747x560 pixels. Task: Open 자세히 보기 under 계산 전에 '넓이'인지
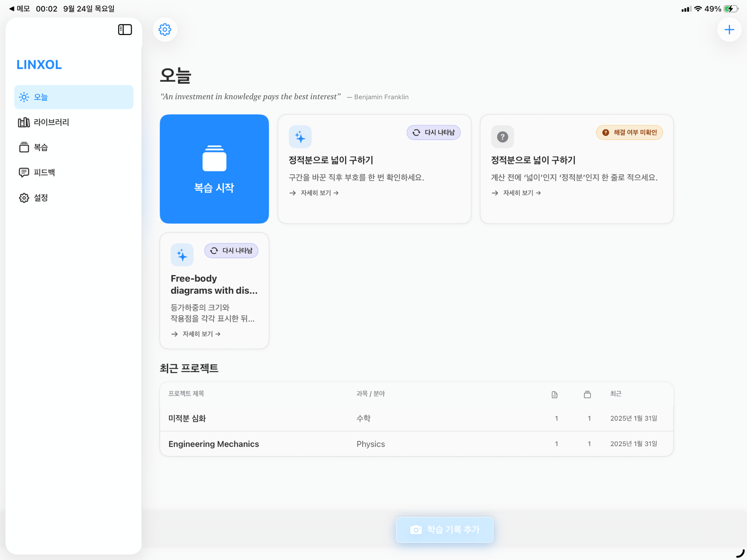(x=516, y=193)
